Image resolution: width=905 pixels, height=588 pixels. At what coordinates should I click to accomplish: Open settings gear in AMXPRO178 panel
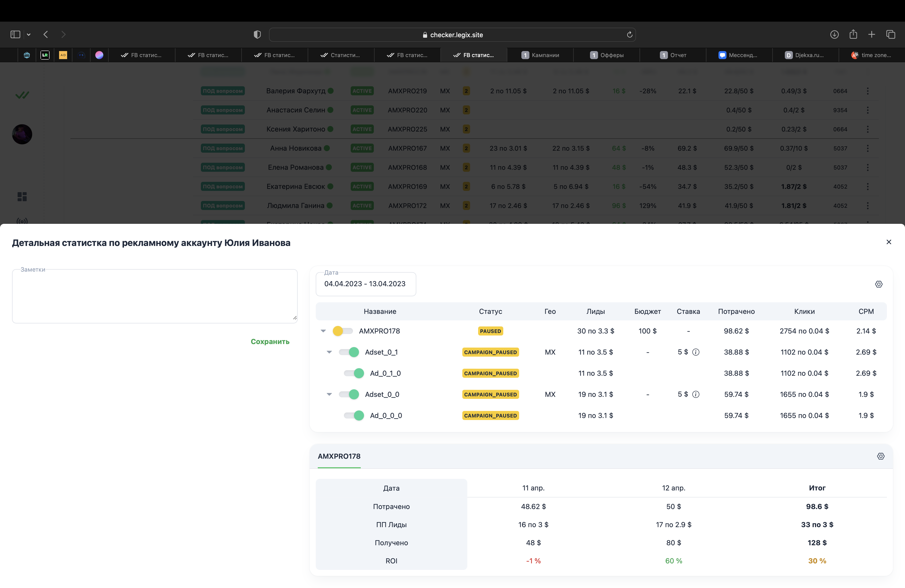[881, 456]
